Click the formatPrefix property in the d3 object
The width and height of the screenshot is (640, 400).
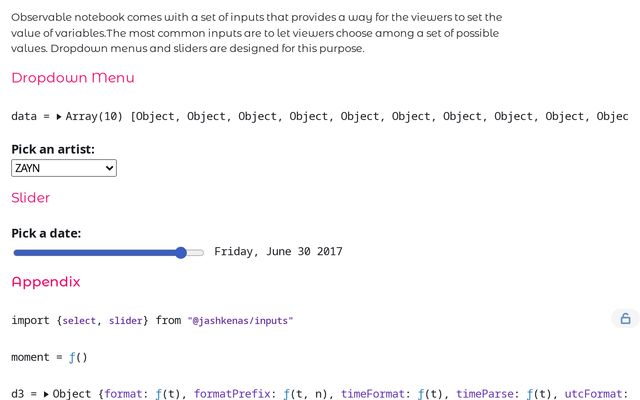[233, 395]
